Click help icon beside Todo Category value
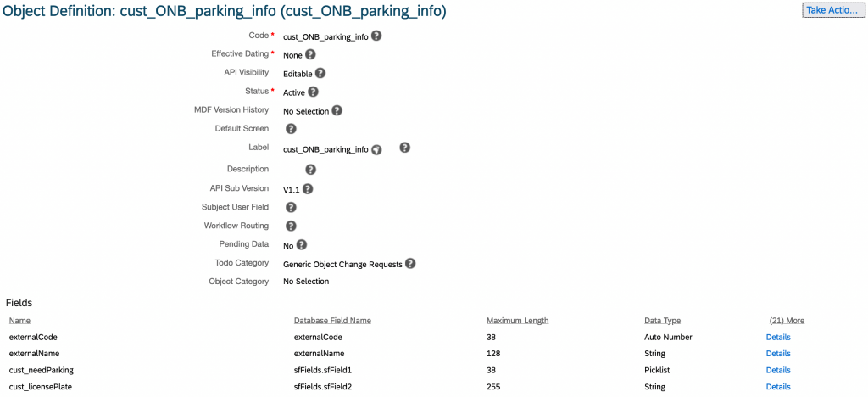The height and width of the screenshot is (397, 868). pos(409,264)
